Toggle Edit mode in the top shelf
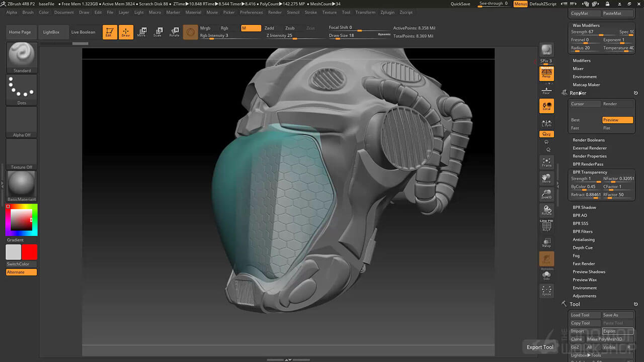 click(109, 32)
